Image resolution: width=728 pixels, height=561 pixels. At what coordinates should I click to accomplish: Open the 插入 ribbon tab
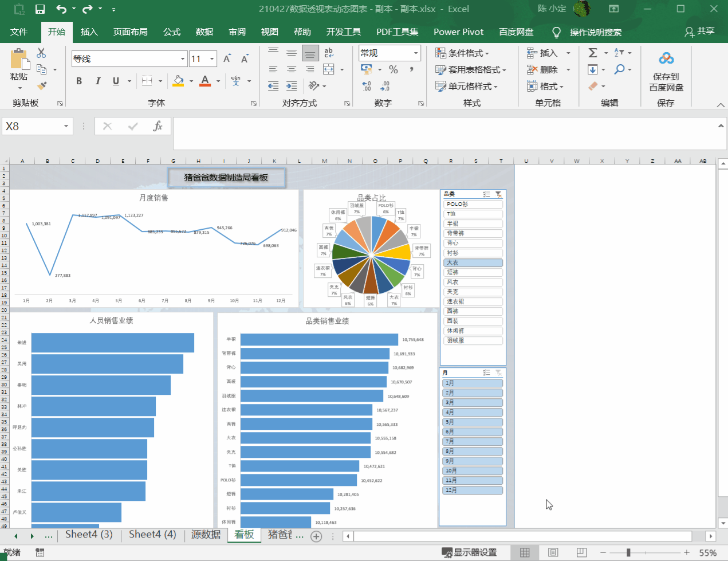(89, 32)
